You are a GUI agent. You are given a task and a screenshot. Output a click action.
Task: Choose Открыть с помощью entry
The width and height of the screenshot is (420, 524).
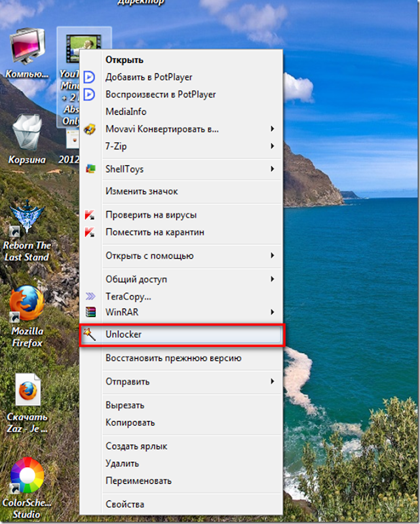tap(181, 256)
